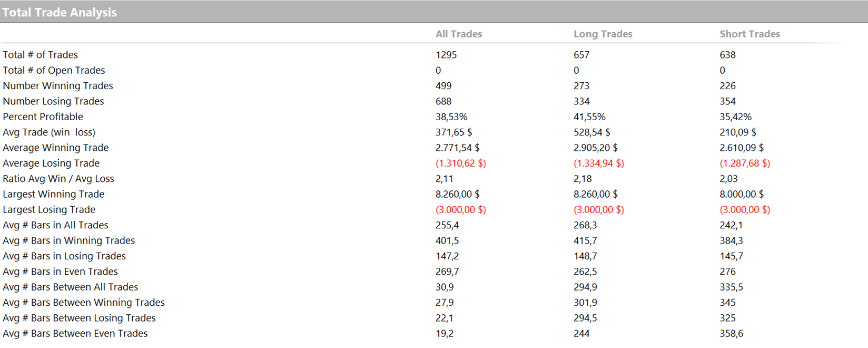Click Long Trades value 415,7
Viewport: 868px width, 348px height.
point(585,240)
